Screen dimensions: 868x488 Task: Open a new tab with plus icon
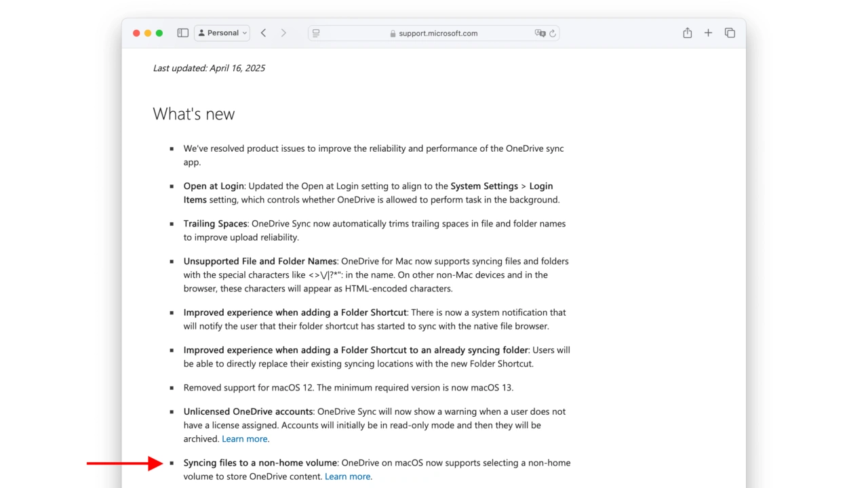(708, 33)
